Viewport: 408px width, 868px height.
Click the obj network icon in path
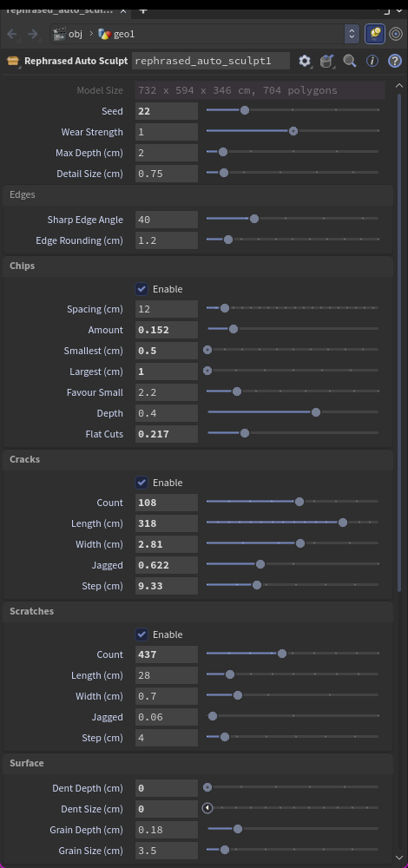tap(59, 34)
